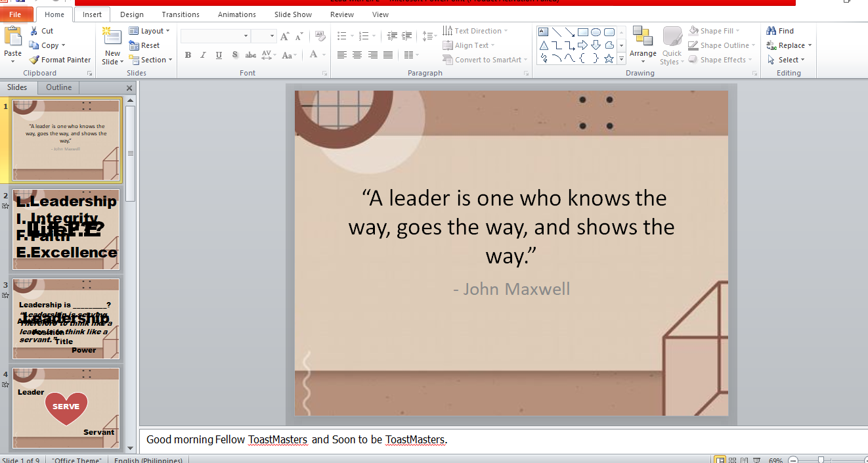Open the Outline pane tab
Screen dimensions: 868x463
point(58,87)
